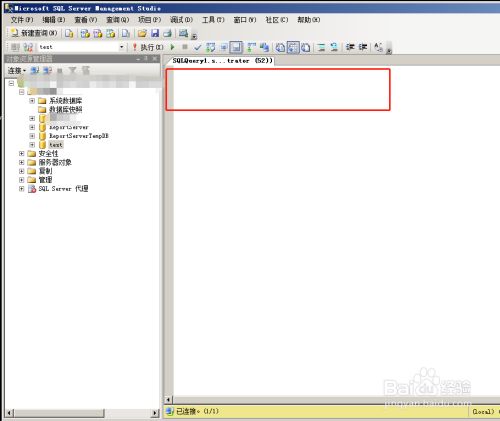Click the Object Explorer horizontal scrollbar thumb

tap(59, 413)
